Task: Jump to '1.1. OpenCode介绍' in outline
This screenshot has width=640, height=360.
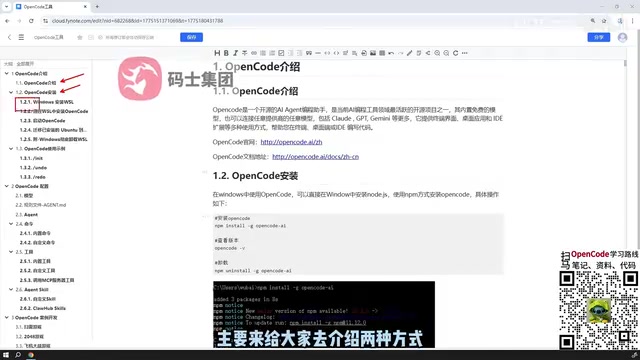Action: [x=36, y=83]
